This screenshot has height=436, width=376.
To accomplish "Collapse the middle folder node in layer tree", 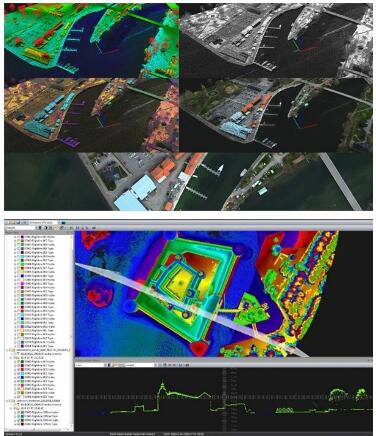I will pos(7,350).
